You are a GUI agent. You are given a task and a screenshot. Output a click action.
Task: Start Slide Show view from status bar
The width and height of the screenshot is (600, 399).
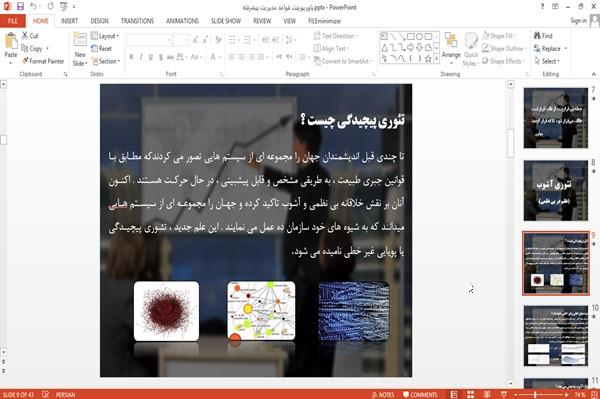pos(504,394)
